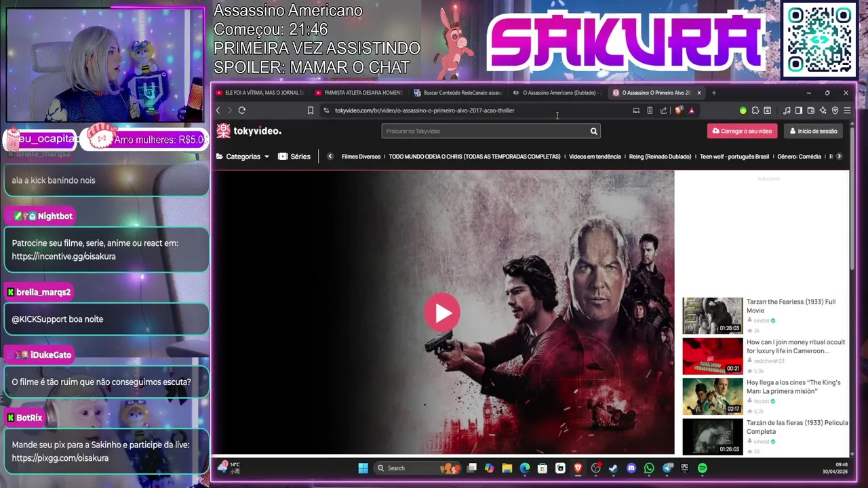Open the Brave wallet icon
Screen dimensions: 868x488
tap(811, 110)
